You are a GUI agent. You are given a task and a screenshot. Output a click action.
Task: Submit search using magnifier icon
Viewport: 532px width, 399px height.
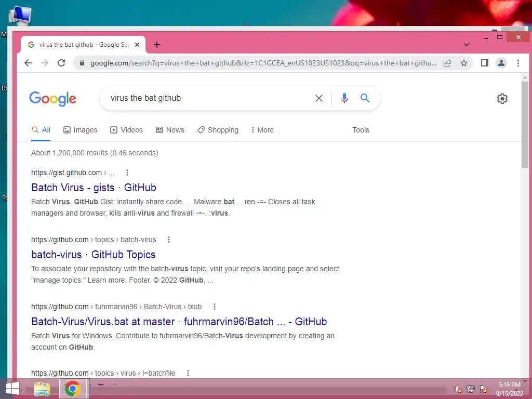365,98
